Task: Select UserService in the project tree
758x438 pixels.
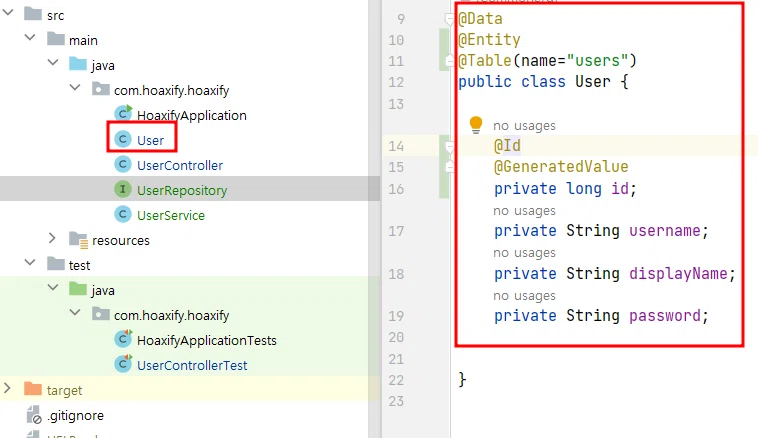Action: pyautogui.click(x=171, y=216)
